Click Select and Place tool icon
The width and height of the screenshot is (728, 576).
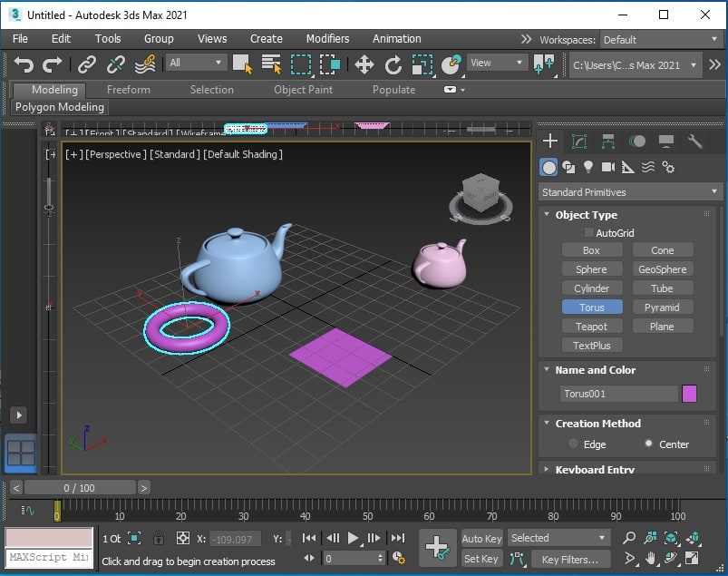point(451,64)
